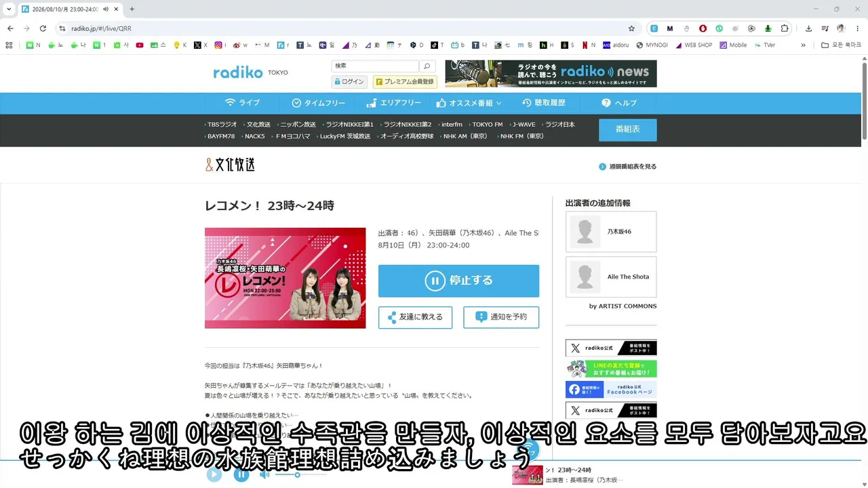Open the Chrome three-dot menu
This screenshot has height=488, width=868.
(x=857, y=28)
